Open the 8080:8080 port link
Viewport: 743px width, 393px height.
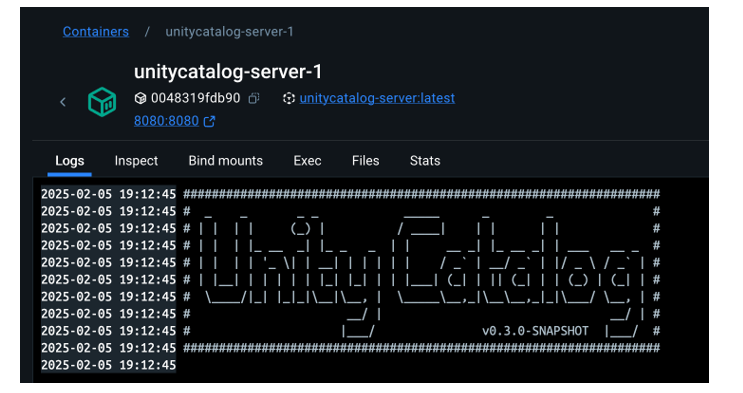pyautogui.click(x=166, y=121)
